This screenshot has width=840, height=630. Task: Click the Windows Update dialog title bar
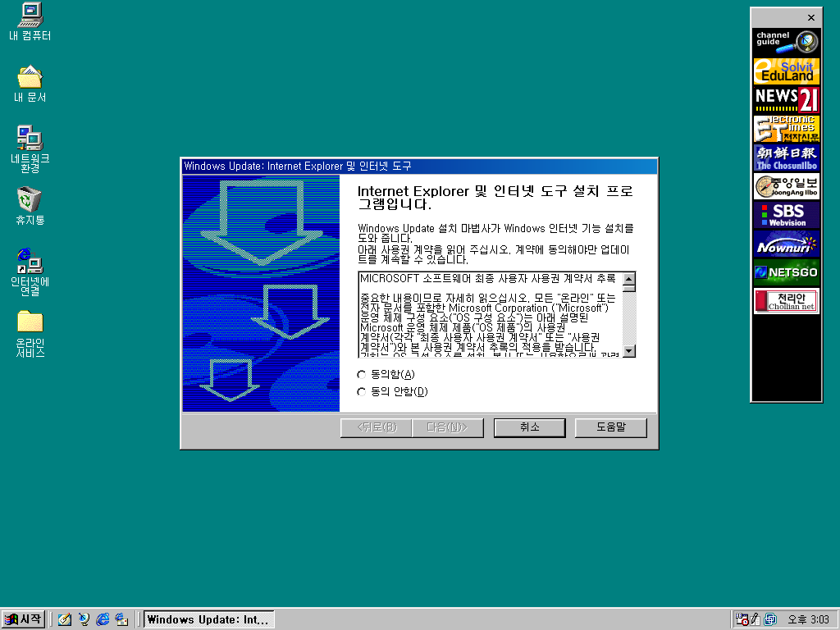pos(419,166)
